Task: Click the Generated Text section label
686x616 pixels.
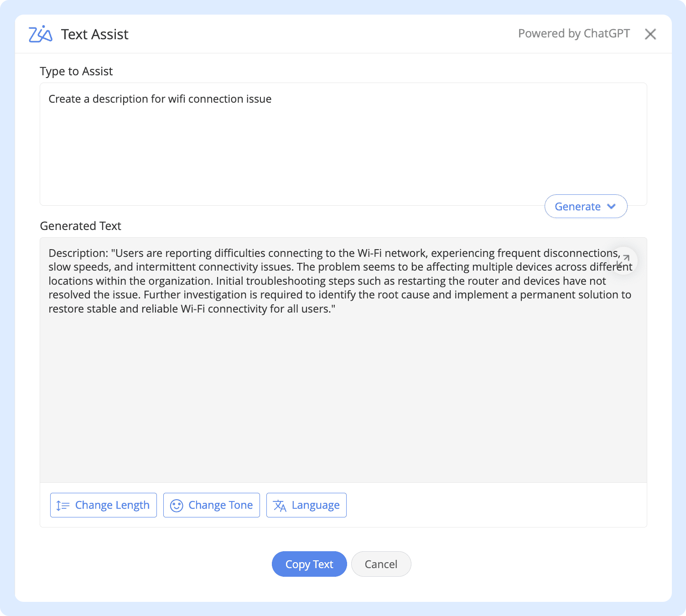Action: [80, 226]
